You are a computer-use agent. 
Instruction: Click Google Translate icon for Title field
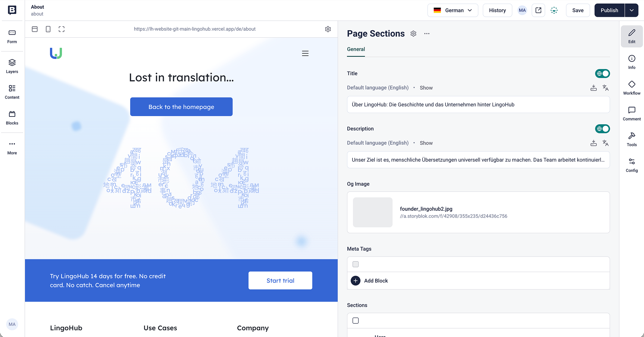coord(606,88)
